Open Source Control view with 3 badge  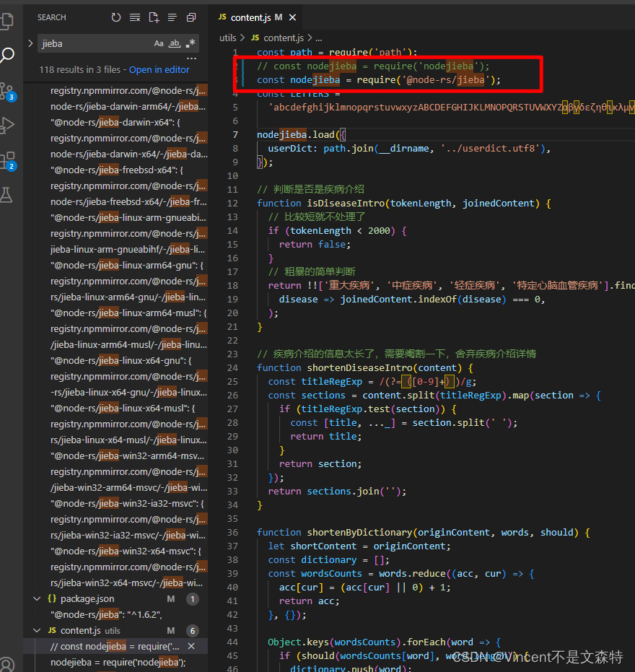[x=7, y=91]
